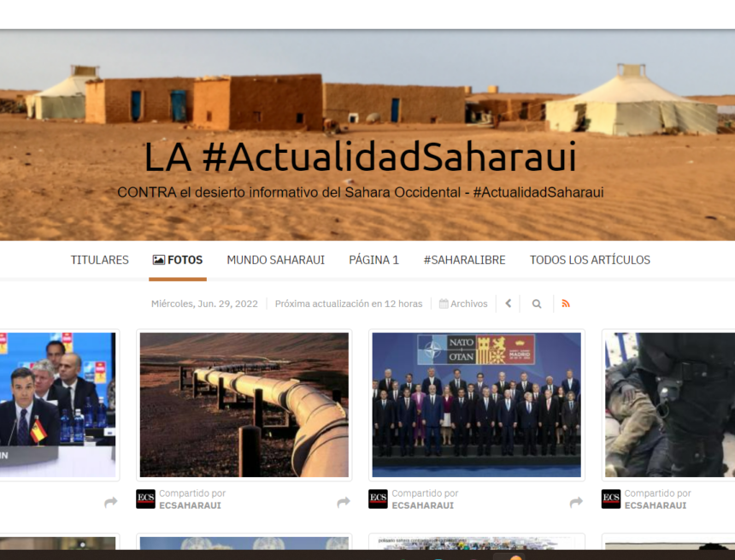Go to the PÁGINA 1 tab
The height and width of the screenshot is (560, 735).
click(373, 260)
